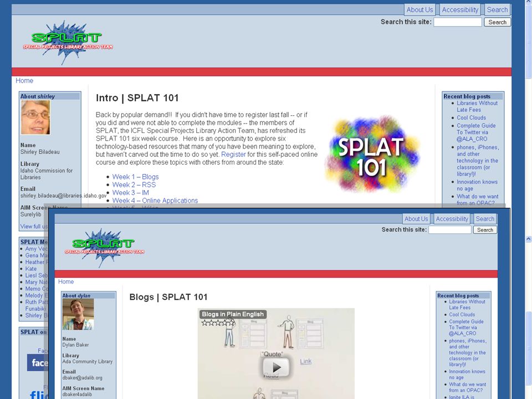Focus the top Search this site field
532x399 pixels.
[458, 22]
